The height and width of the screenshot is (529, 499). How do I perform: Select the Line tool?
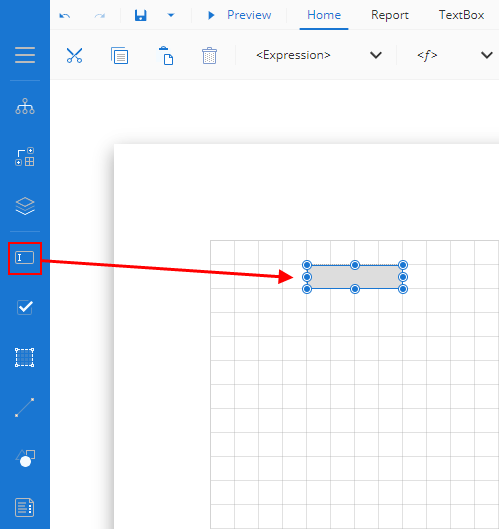[25, 408]
